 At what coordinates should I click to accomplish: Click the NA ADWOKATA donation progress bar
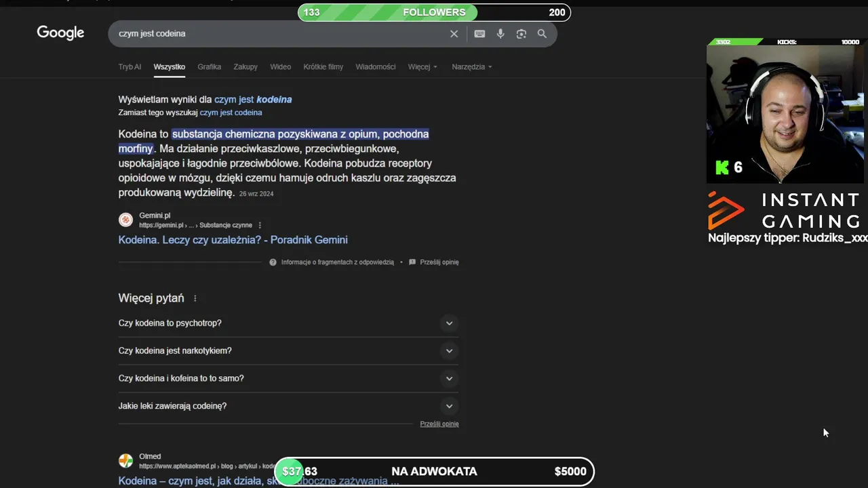tap(434, 472)
